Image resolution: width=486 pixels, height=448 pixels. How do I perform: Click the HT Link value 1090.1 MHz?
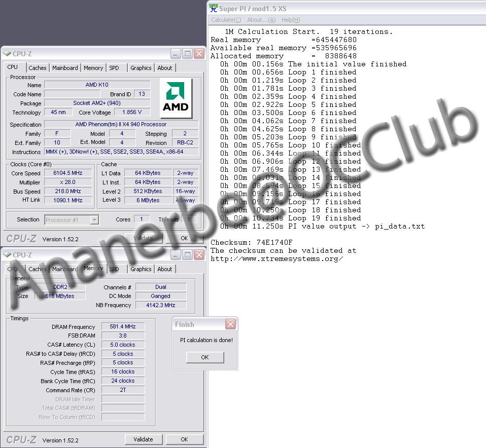pyautogui.click(x=68, y=200)
